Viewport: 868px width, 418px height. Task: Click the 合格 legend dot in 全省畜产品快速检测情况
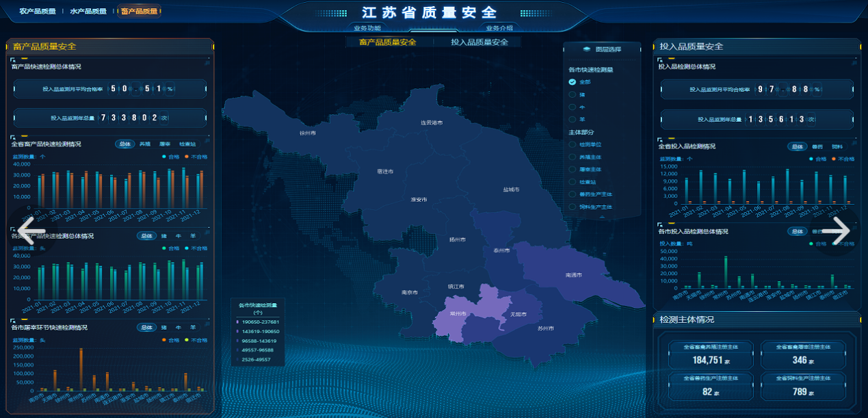(164, 157)
